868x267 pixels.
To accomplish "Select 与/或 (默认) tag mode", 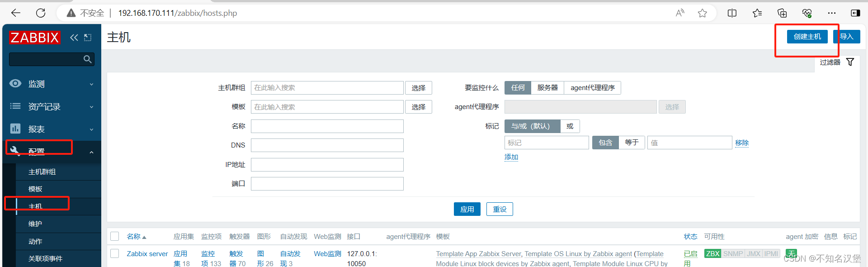I will coord(532,126).
